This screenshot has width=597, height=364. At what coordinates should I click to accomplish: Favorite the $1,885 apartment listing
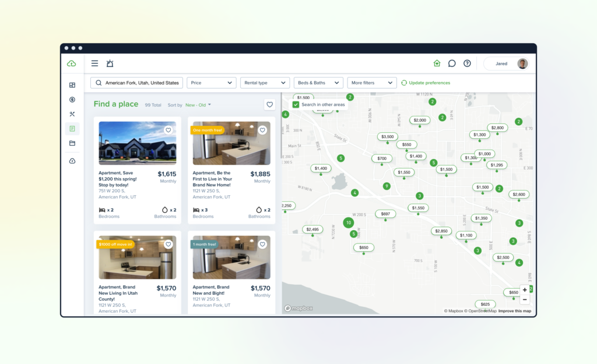tap(262, 130)
